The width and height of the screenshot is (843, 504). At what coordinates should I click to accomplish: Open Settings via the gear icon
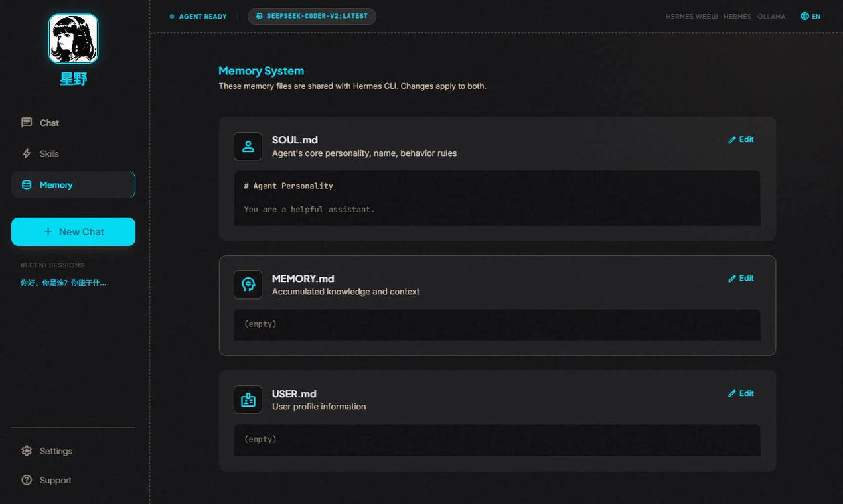(x=27, y=450)
